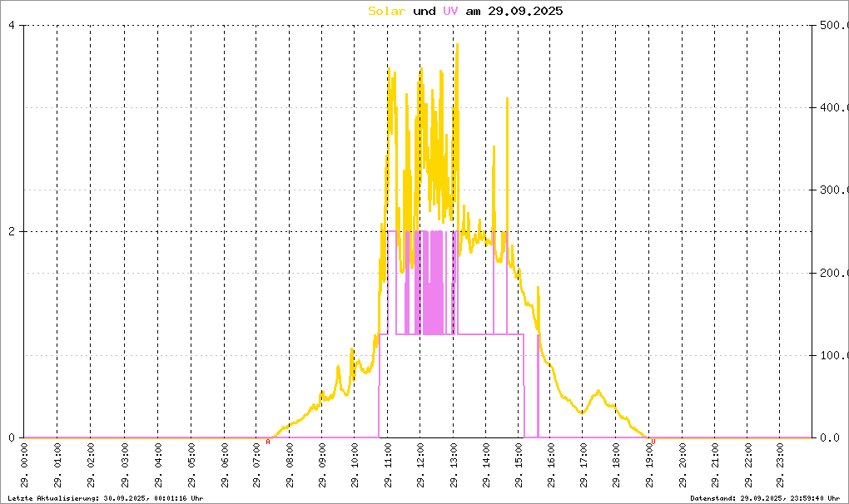Viewport: 849px width, 504px height.
Task: Click the "29. 01:00" time axis label
Action: click(57, 466)
